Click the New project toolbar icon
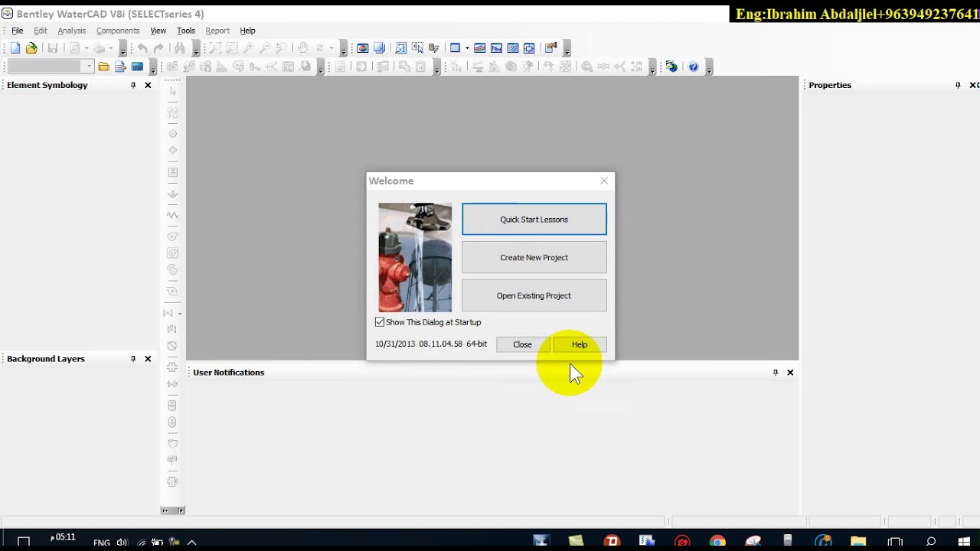Viewport: 980px width, 551px height. 15,48
